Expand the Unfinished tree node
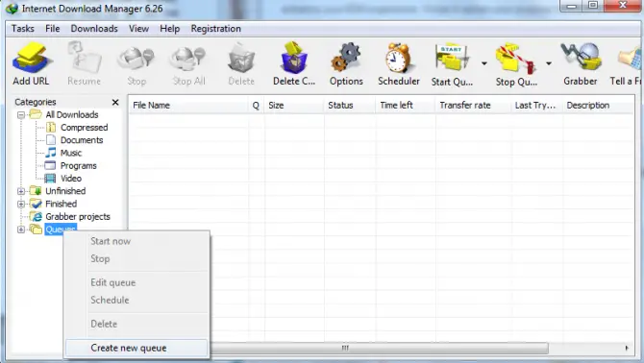The image size is (644, 363). coord(21,191)
